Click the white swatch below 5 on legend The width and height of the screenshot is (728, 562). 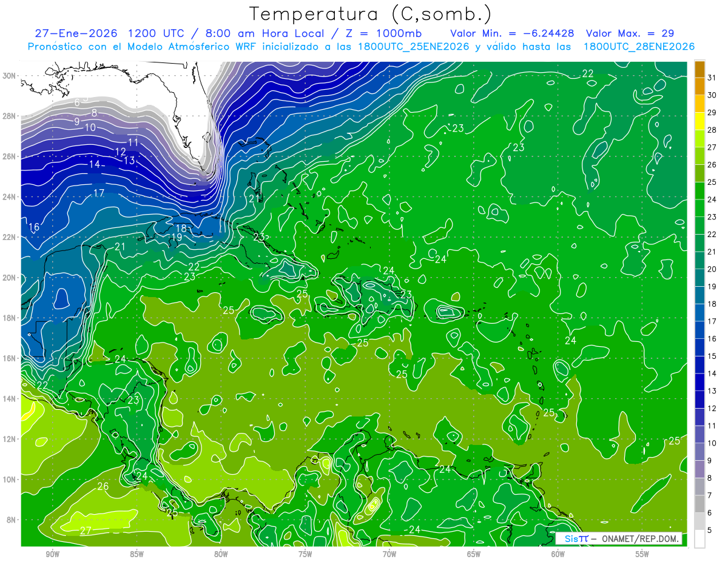[699, 539]
